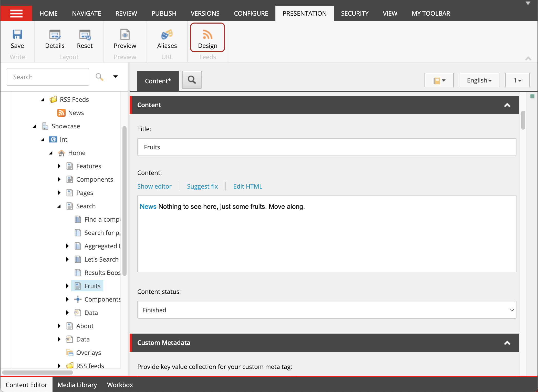Open layout Details
The width and height of the screenshot is (538, 392).
pyautogui.click(x=55, y=39)
